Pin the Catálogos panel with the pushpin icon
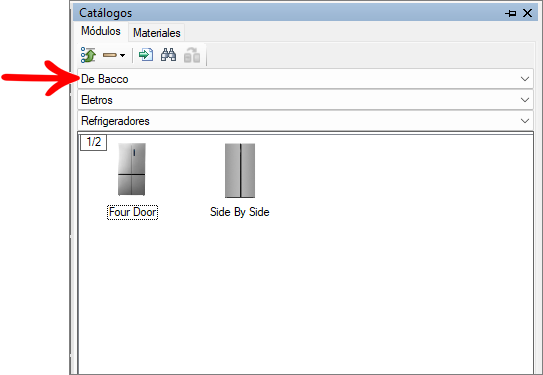 (x=510, y=13)
